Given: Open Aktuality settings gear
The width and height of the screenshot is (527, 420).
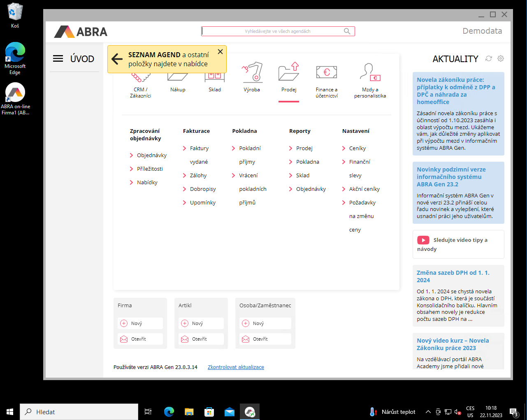Looking at the screenshot, I should pos(500,58).
